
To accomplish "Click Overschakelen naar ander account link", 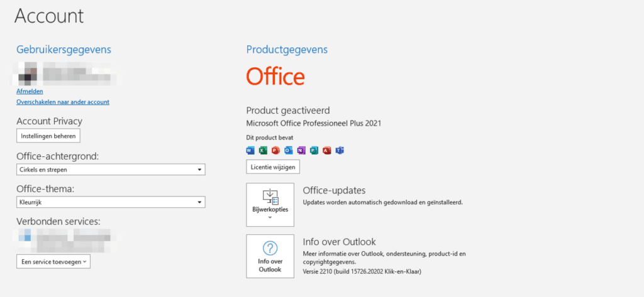I will [x=63, y=102].
